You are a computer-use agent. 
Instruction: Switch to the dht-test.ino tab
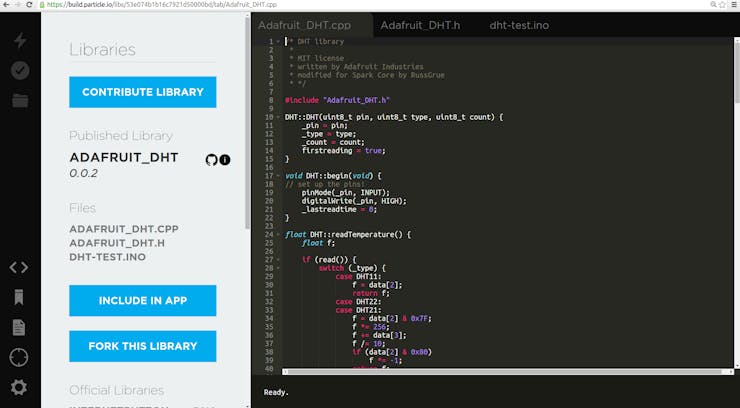click(519, 25)
